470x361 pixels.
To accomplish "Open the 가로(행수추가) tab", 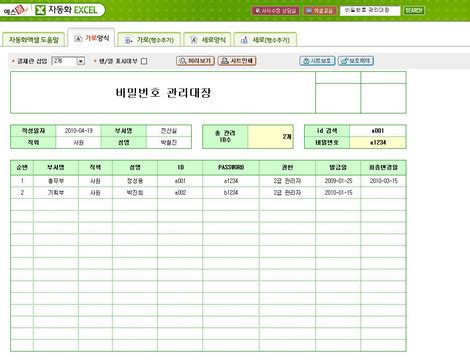I will (x=149, y=40).
